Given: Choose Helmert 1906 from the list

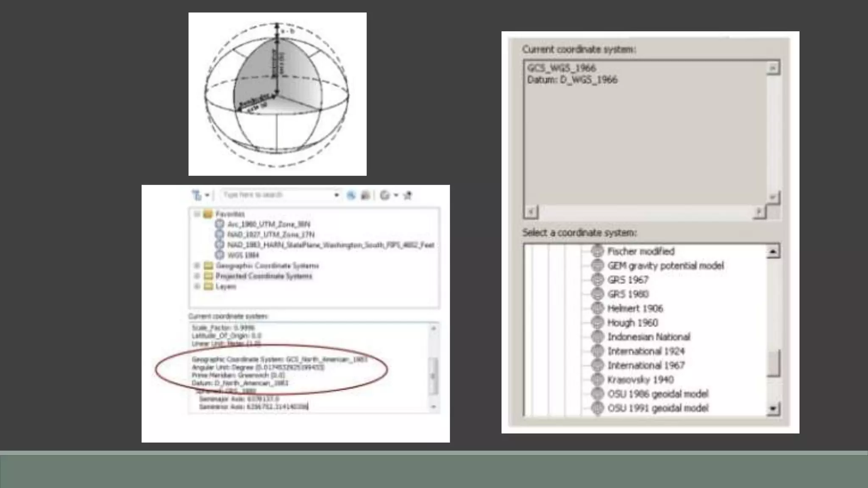Looking at the screenshot, I should 635,308.
